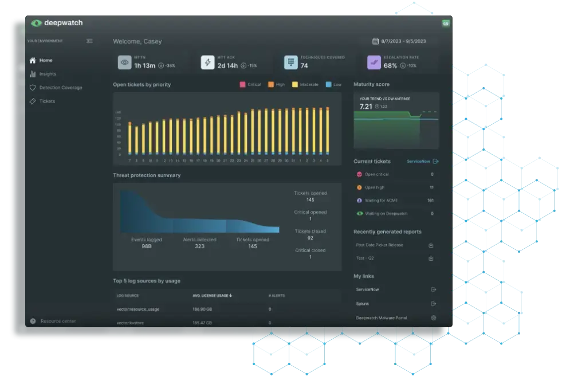Click the MTT ACK lightning icon
The image size is (566, 392).
(x=207, y=62)
